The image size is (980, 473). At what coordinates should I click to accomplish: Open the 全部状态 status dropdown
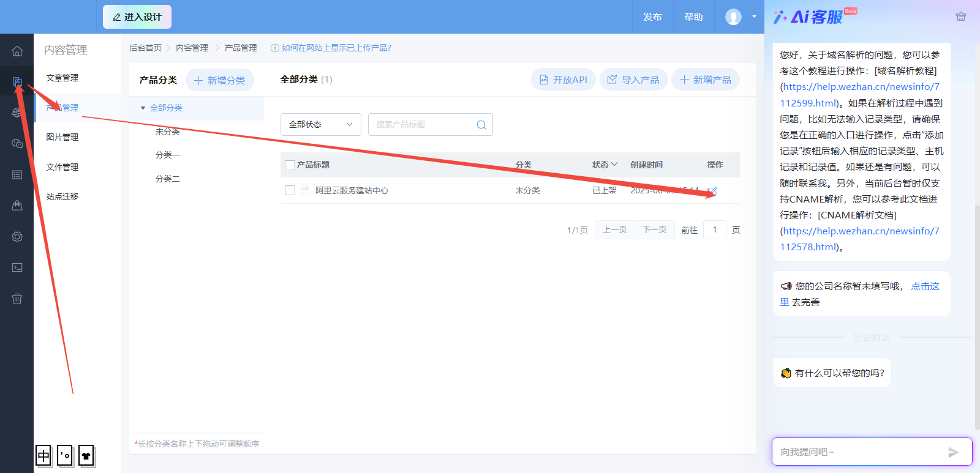point(321,124)
